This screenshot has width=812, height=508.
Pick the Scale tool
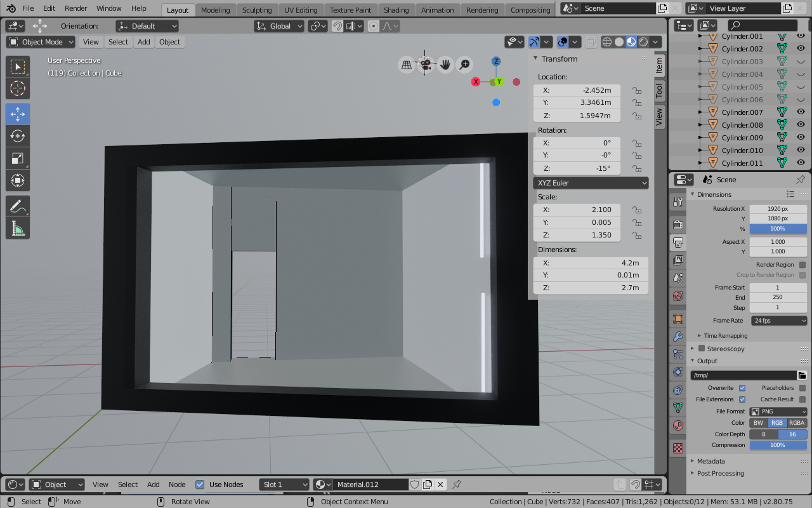pos(18,159)
